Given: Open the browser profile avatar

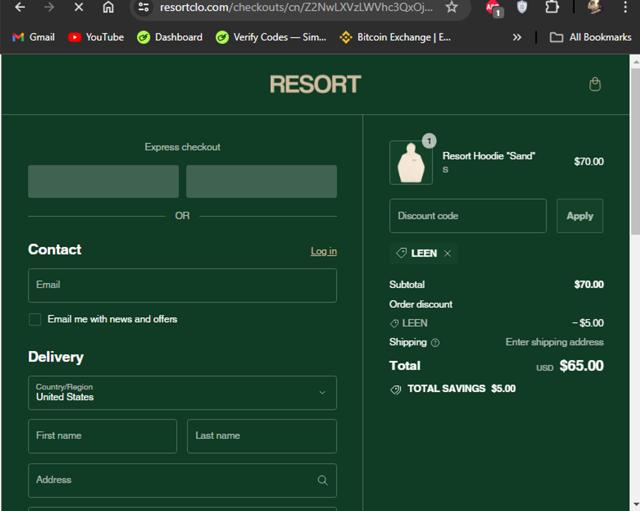Looking at the screenshot, I should tap(595, 7).
